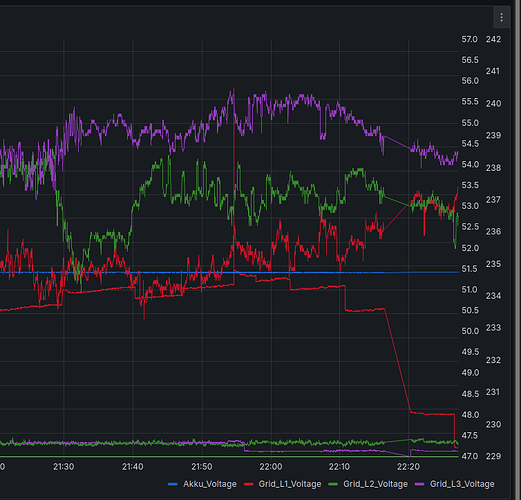Open the panel three-dot menu
Screen dimensions: 521x500
[501, 17]
